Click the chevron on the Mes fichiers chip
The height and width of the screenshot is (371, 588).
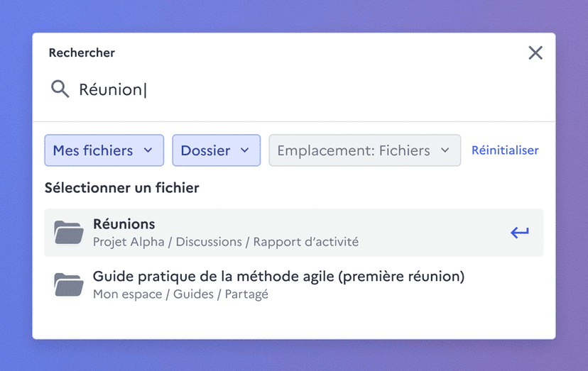(x=148, y=150)
